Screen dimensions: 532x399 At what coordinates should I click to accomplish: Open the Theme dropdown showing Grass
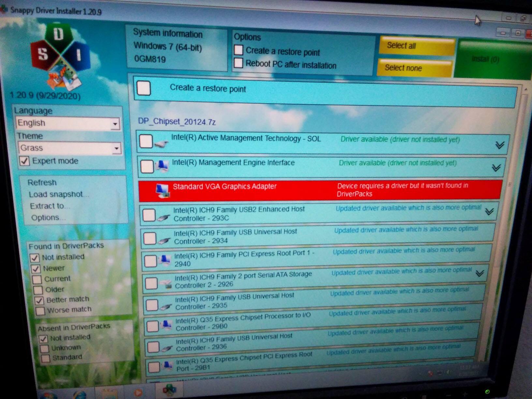[x=69, y=148]
